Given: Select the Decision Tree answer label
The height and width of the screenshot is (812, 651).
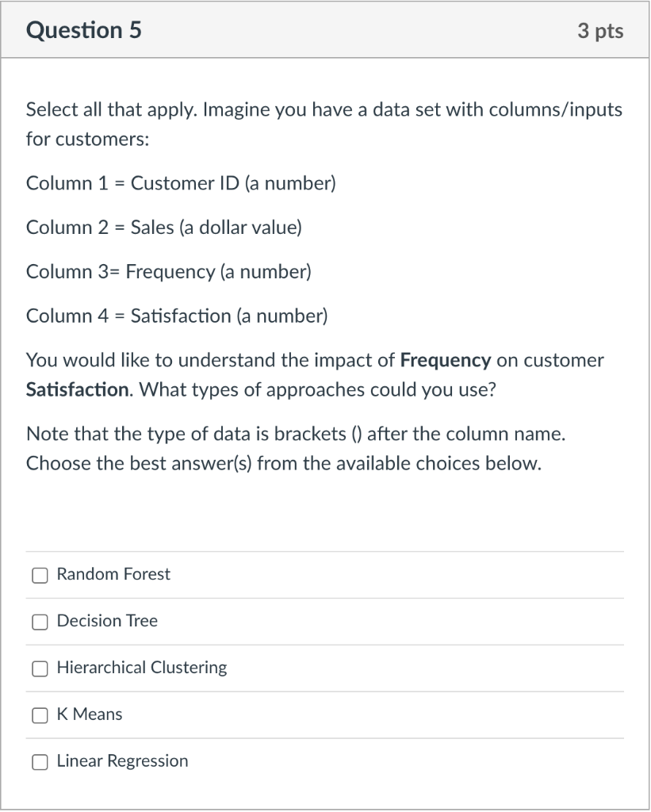Looking at the screenshot, I should 107,621.
